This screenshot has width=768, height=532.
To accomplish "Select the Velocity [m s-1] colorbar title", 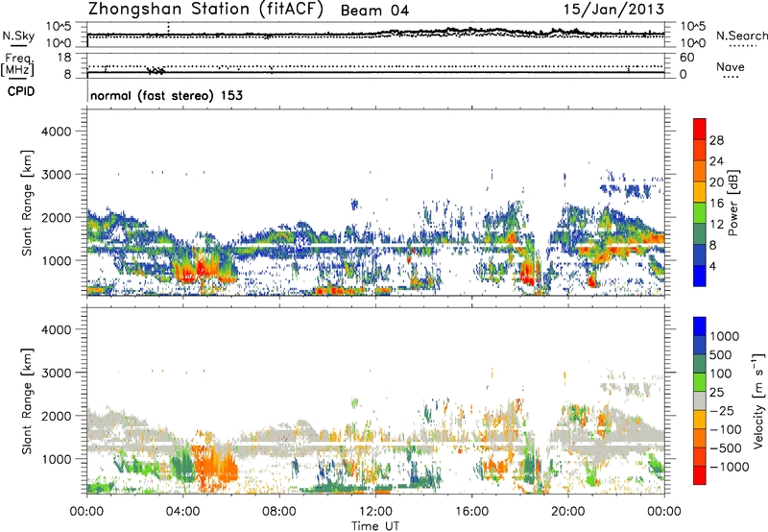I will [758, 400].
